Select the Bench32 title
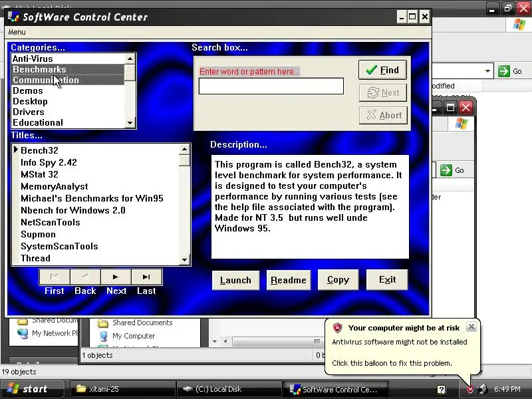532x399 pixels. pos(99,150)
